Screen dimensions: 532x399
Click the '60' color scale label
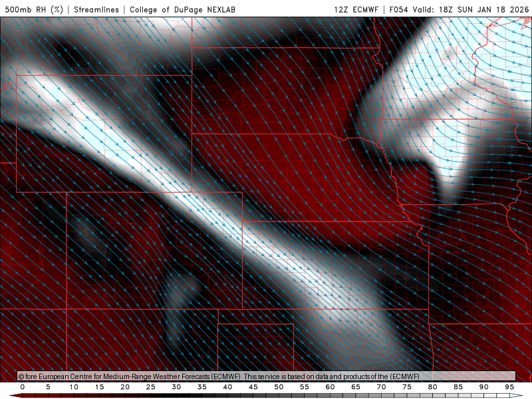pos(330,387)
